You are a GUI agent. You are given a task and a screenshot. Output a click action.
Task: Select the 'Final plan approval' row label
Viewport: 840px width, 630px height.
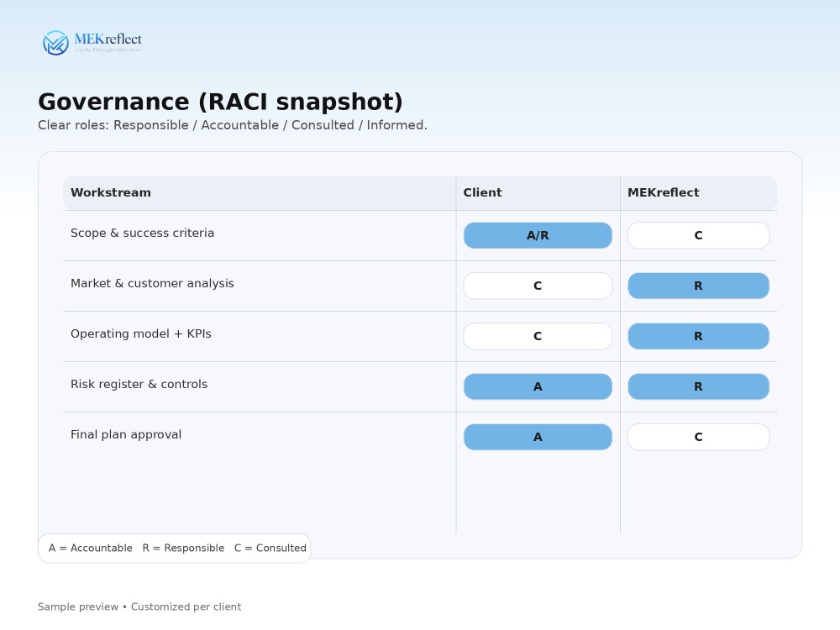click(126, 434)
